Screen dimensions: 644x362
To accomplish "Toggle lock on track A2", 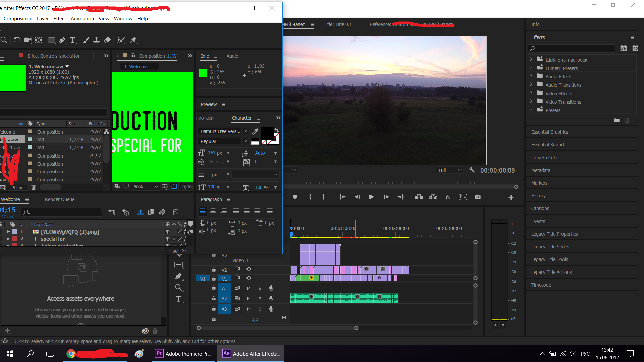I will pos(214,298).
